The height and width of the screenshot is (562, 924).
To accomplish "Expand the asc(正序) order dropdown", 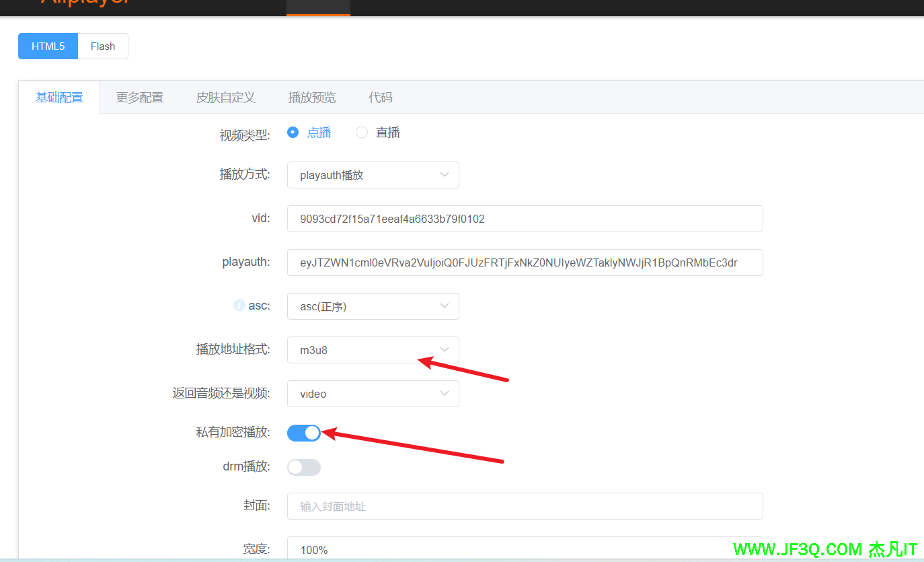I will 373,306.
